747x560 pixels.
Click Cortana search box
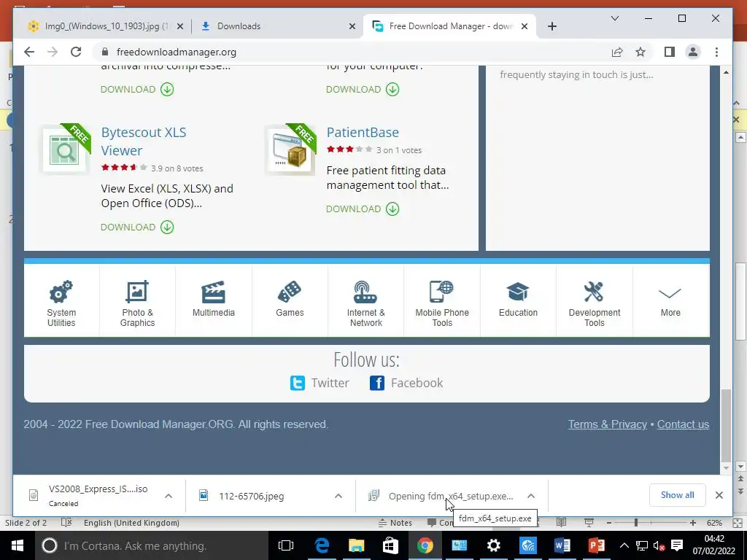pyautogui.click(x=151, y=545)
